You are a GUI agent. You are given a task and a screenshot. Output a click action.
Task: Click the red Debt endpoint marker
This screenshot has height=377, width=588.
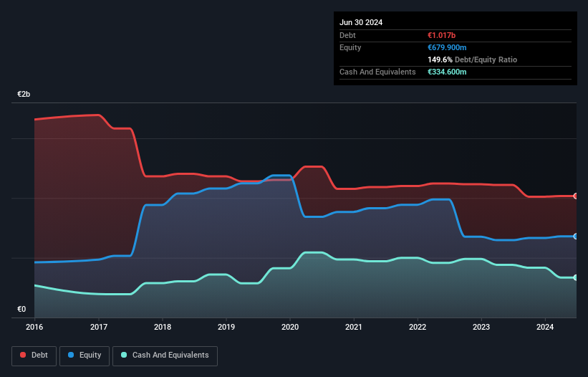(576, 196)
